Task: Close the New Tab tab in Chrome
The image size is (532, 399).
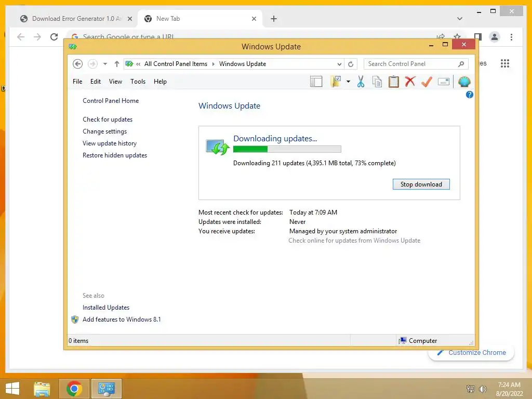Action: 254,19
